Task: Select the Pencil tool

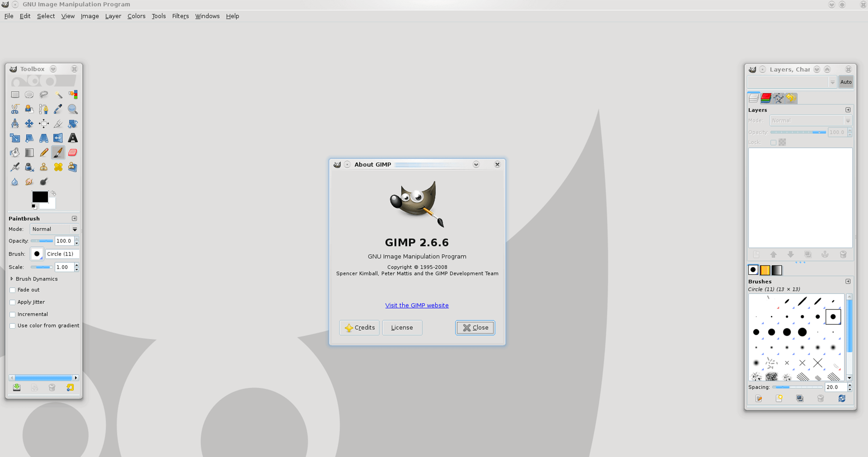Action: 44,152
